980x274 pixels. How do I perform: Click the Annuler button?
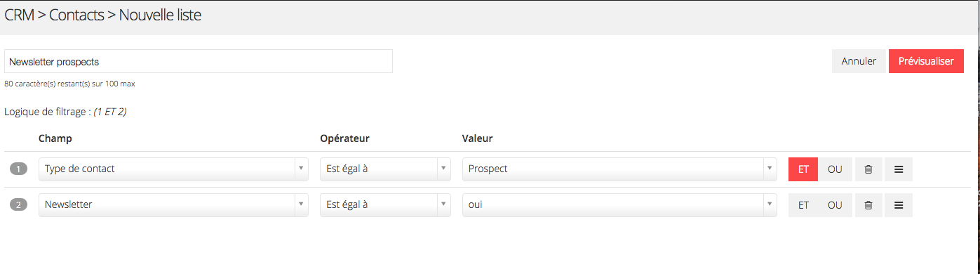point(859,61)
